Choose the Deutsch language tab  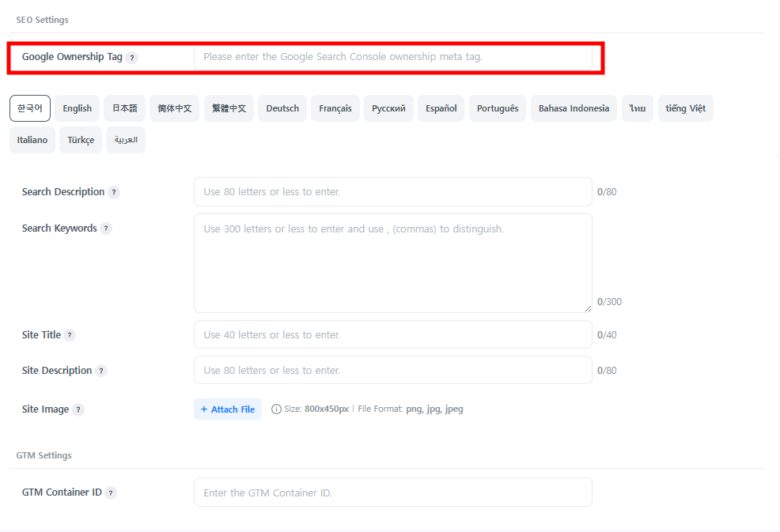282,108
